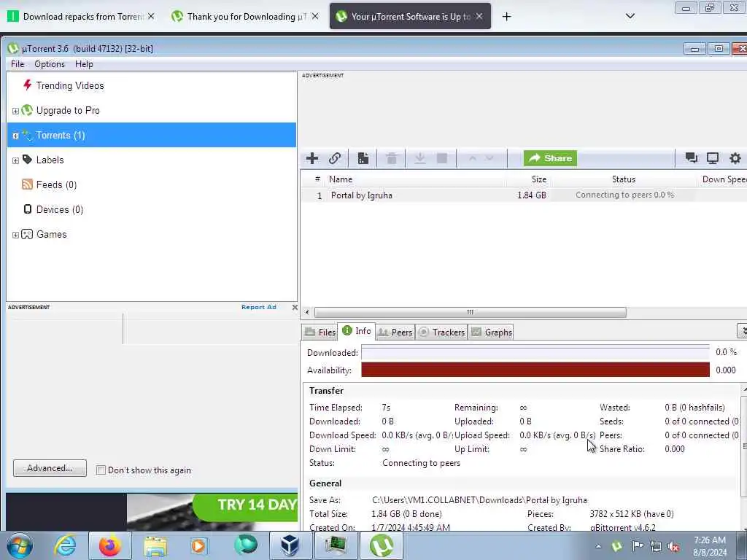
Task: Stop torrent square icon in toolbar
Action: [x=442, y=158]
